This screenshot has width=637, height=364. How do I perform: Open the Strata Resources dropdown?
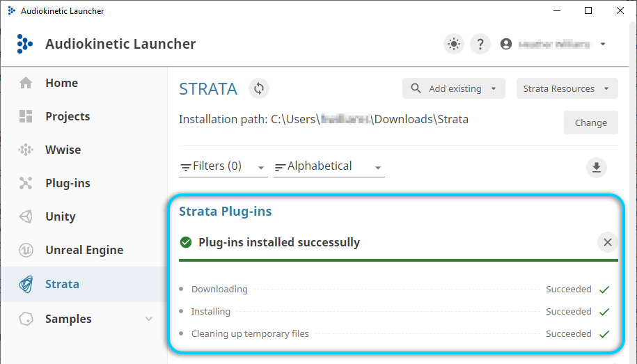coord(567,88)
